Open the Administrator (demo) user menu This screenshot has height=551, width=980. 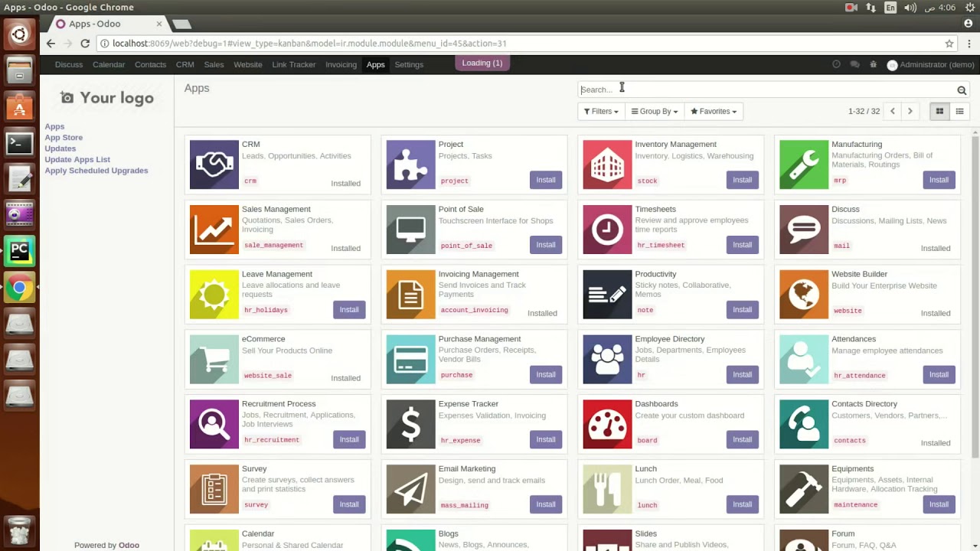tap(930, 65)
